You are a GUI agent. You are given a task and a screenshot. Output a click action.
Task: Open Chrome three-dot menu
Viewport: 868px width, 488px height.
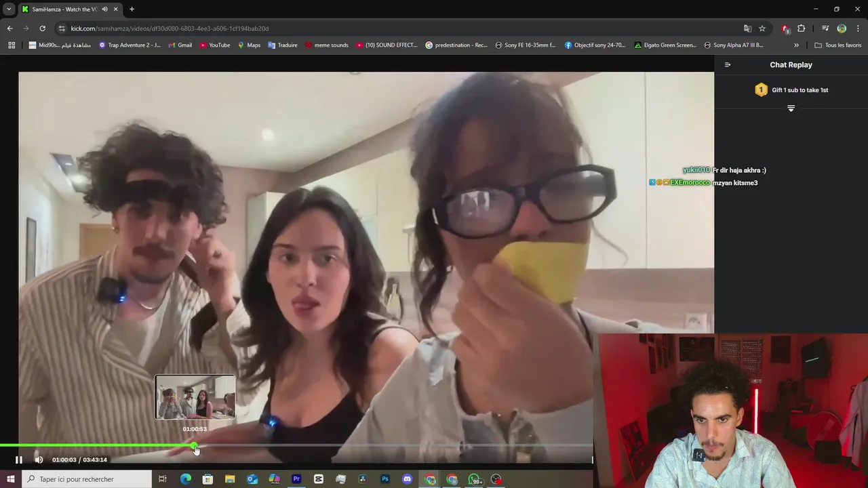858,28
